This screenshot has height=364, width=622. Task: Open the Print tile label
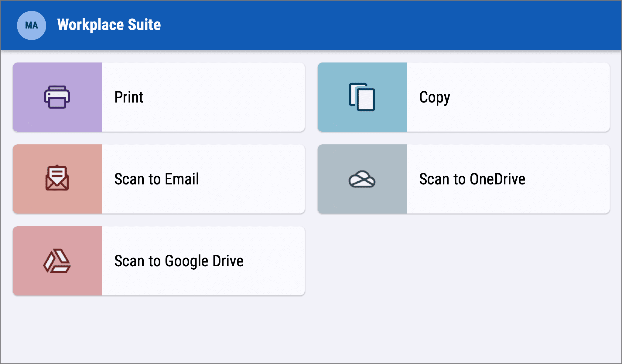click(129, 97)
